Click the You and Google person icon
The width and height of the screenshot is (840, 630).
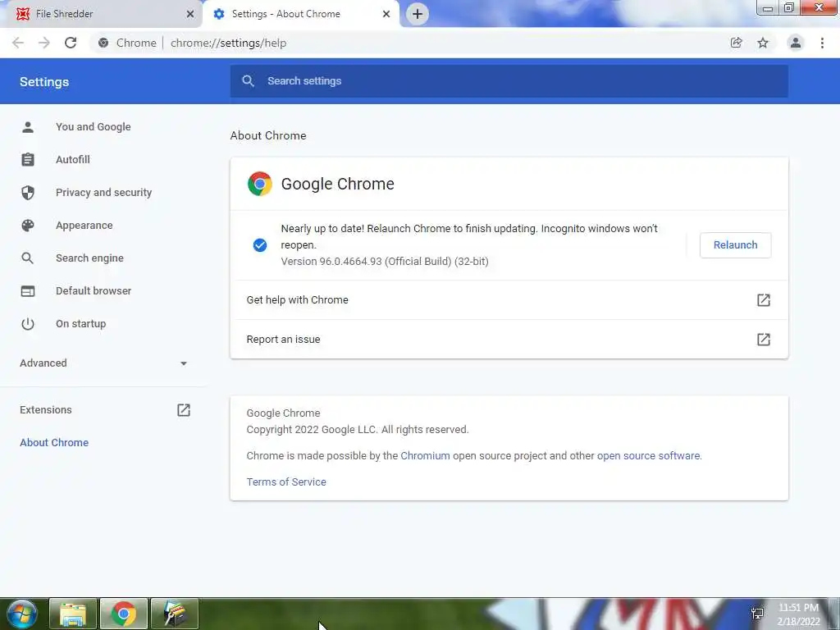coord(28,127)
